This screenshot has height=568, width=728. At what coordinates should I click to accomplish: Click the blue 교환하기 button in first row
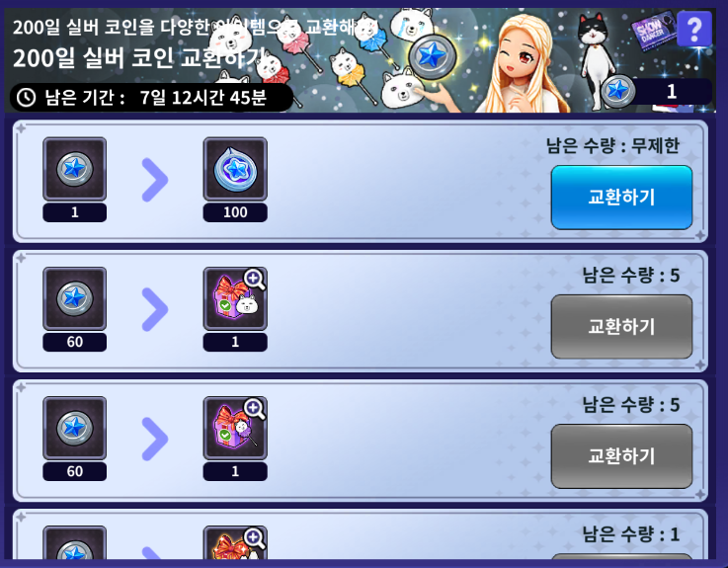pyautogui.click(x=621, y=198)
